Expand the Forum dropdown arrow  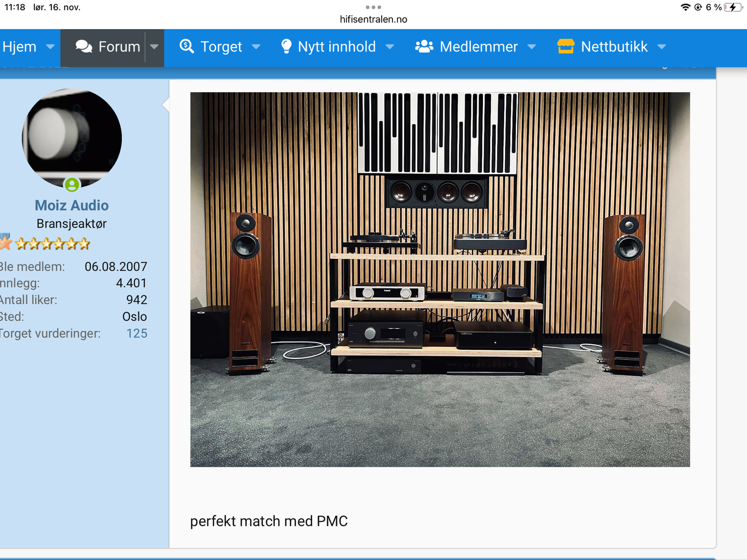154,47
